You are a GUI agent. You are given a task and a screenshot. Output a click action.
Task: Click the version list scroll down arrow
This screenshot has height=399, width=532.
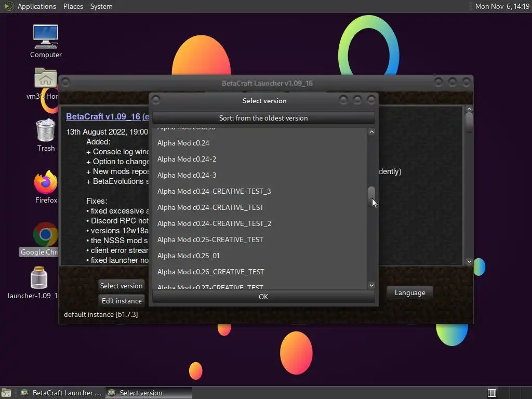pos(371,285)
